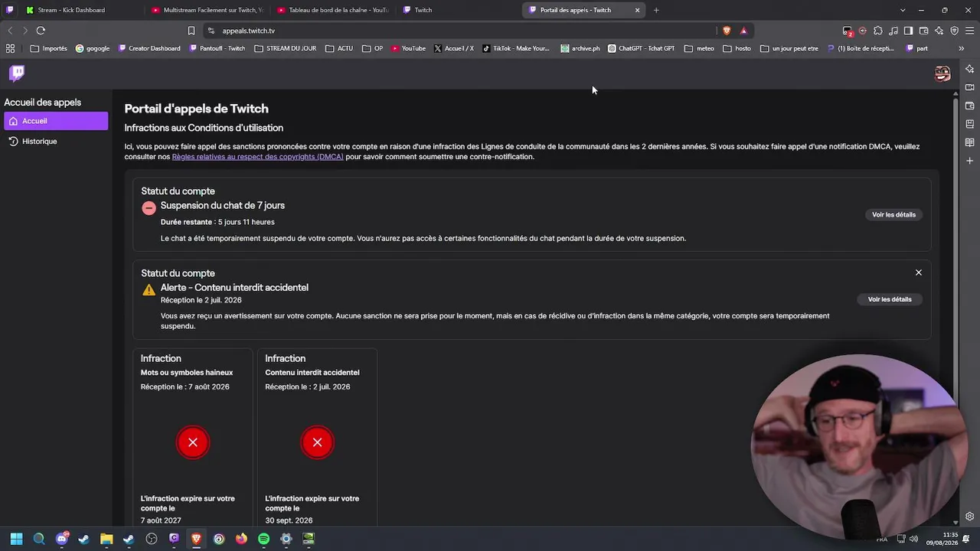Viewport: 980px width, 551px height.
Task: Open the Settings gear in the taskbar
Action: pyautogui.click(x=286, y=539)
